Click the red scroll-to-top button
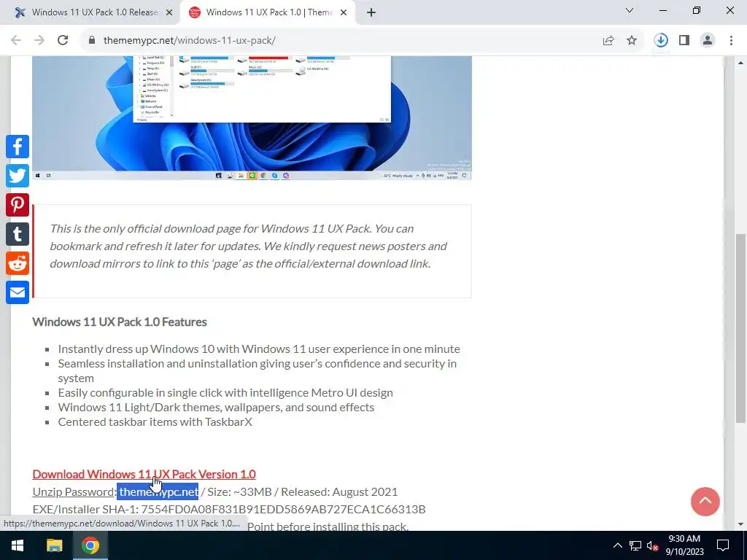 (705, 502)
